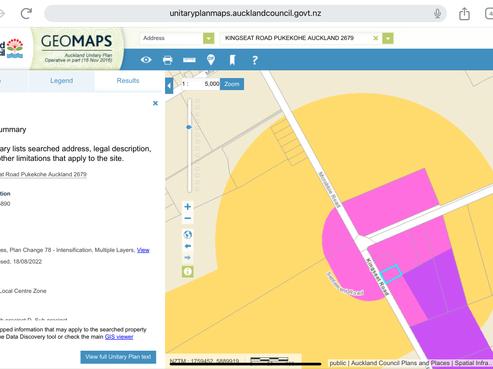This screenshot has height=369, width=493.
Task: Open the Print map tool
Action: pos(168,60)
